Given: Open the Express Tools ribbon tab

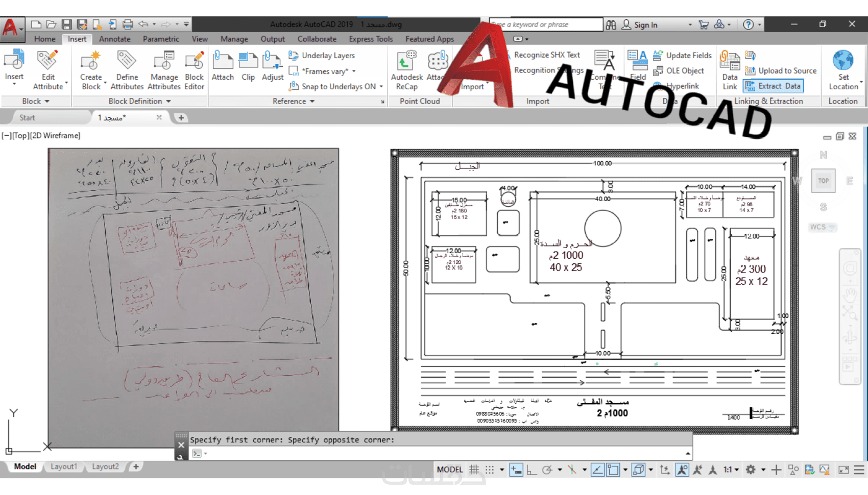Looking at the screenshot, I should pyautogui.click(x=371, y=39).
